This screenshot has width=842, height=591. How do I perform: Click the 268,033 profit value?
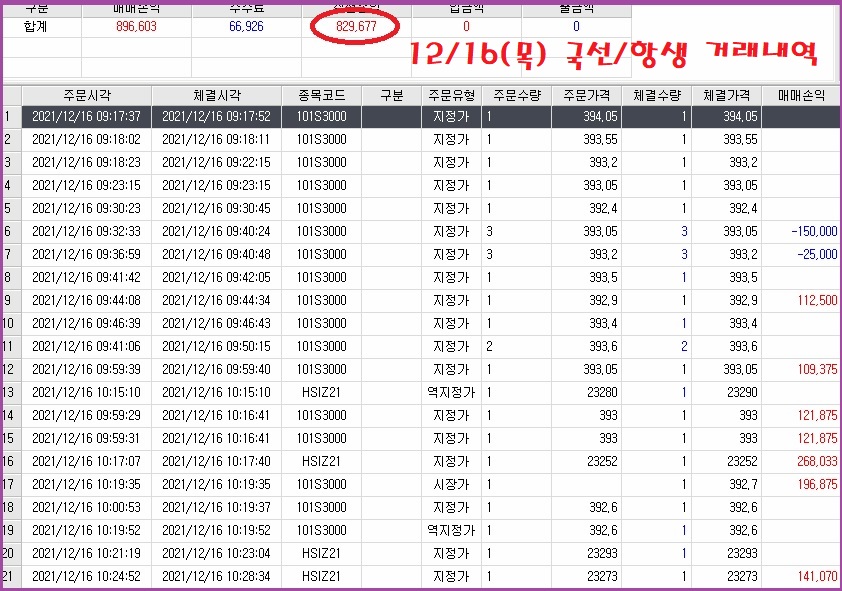point(813,461)
